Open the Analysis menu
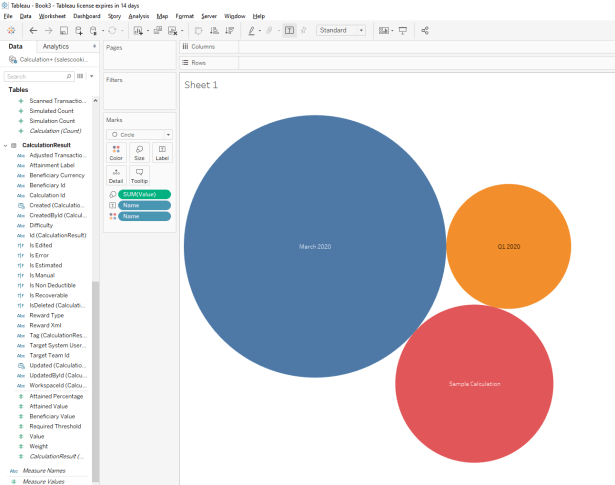This screenshot has width=615, height=485. [x=139, y=17]
